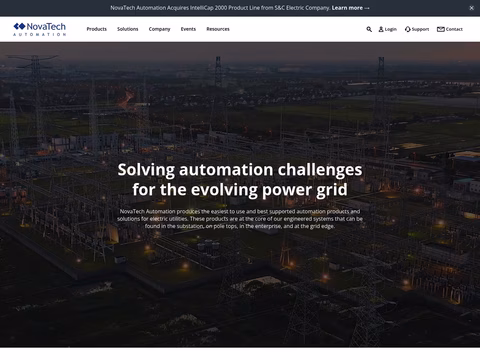
Task: Click the Login text link
Action: (x=391, y=29)
